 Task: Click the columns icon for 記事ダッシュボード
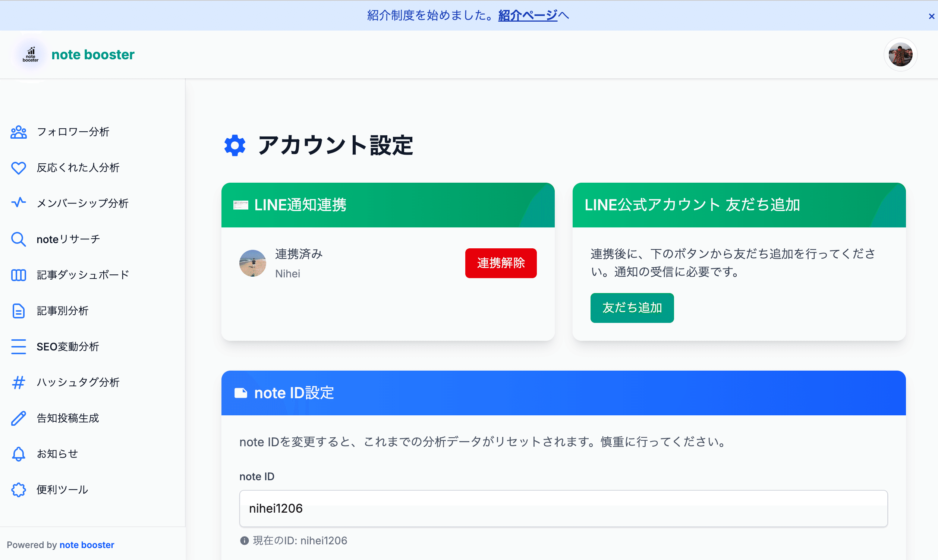[19, 275]
